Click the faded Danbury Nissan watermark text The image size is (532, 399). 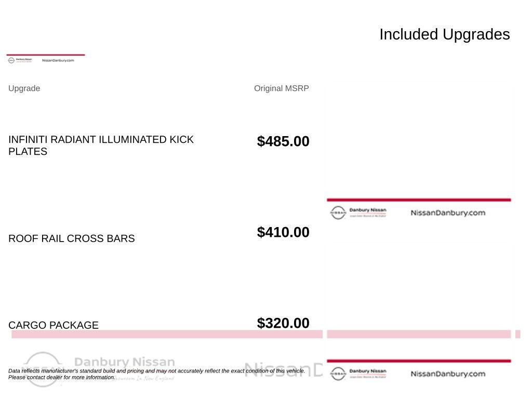[125, 362]
